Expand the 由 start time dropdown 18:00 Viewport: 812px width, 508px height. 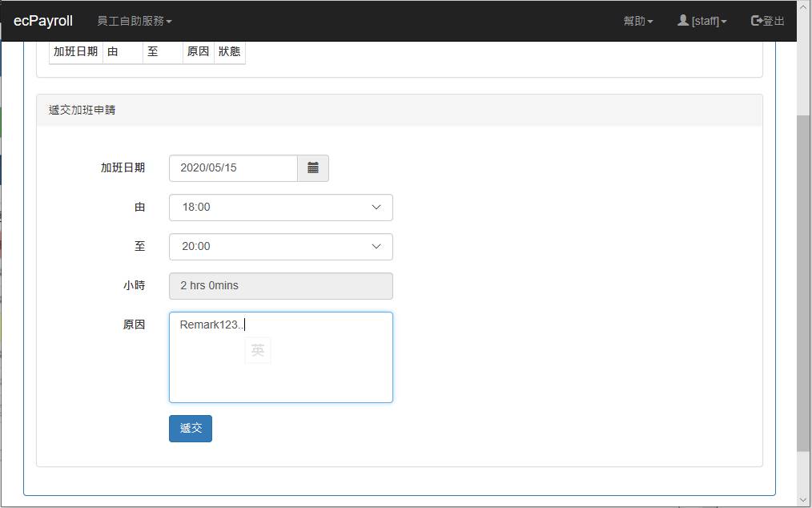point(281,208)
